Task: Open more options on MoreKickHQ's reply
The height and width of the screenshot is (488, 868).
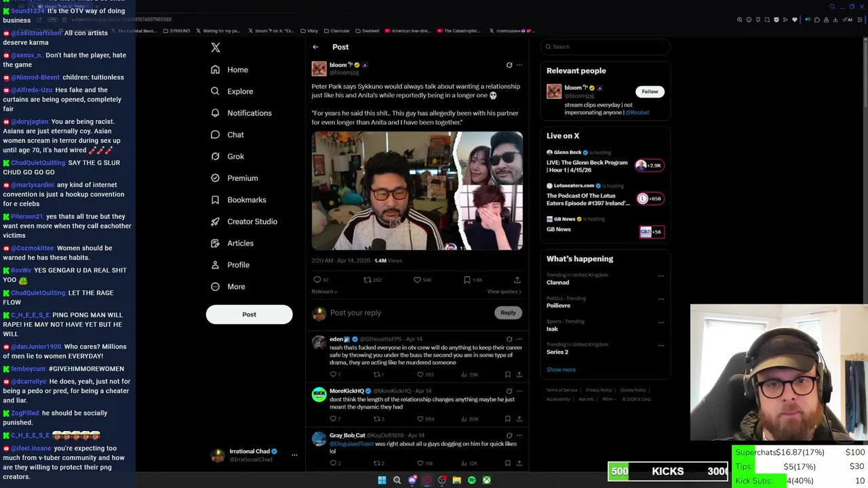Action: click(519, 391)
